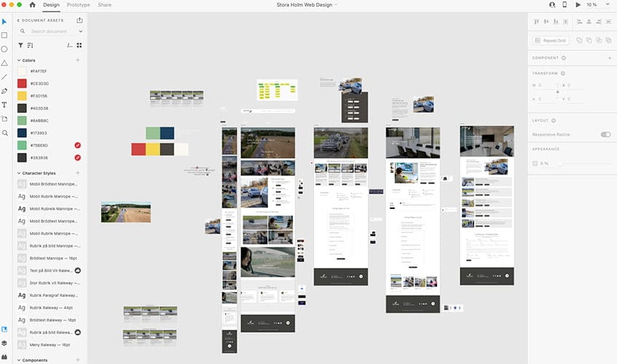The height and width of the screenshot is (364, 617).
Task: Collapse the Components section
Action: pyautogui.click(x=19, y=360)
